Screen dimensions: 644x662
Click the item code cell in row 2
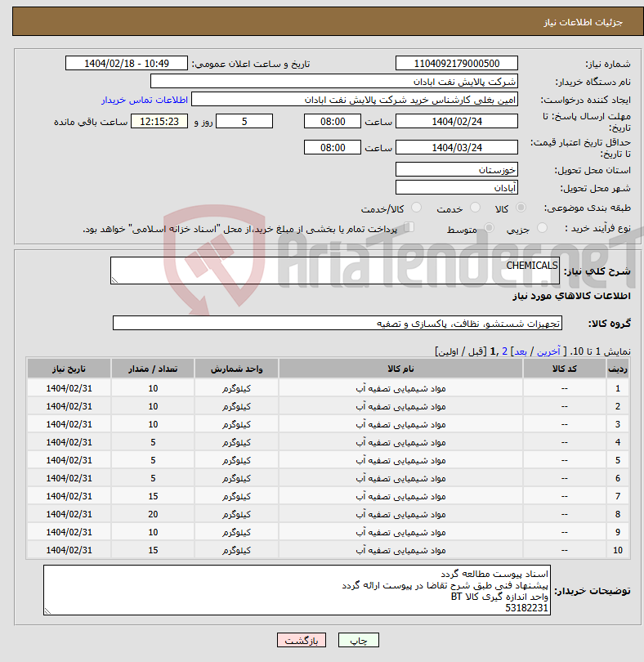click(x=565, y=406)
